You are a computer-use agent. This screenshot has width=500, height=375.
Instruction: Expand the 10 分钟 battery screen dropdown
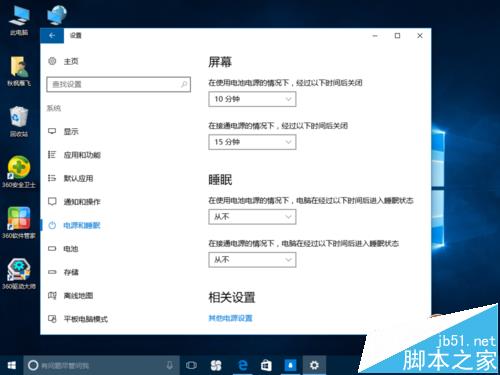click(x=252, y=99)
